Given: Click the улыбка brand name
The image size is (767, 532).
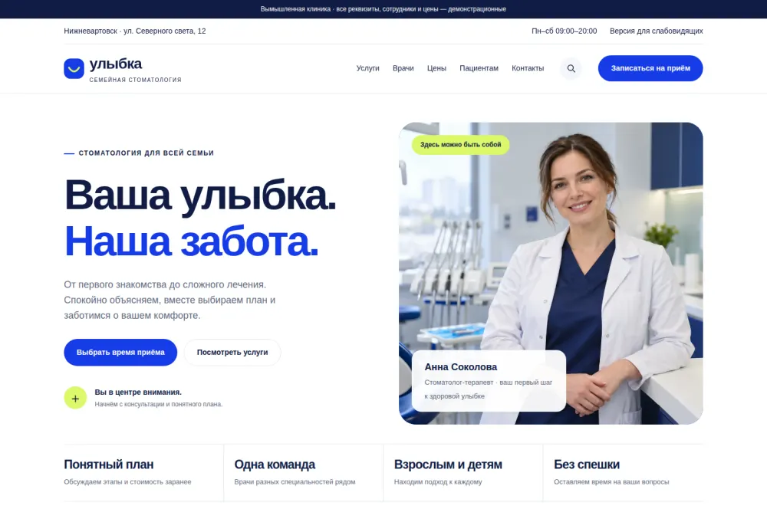Looking at the screenshot, I should (x=116, y=64).
